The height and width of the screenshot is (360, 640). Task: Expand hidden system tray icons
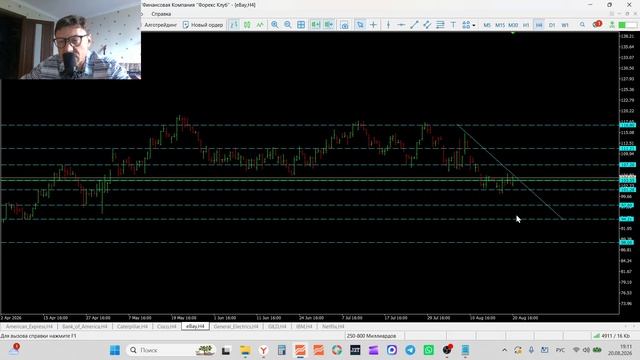[x=504, y=350]
